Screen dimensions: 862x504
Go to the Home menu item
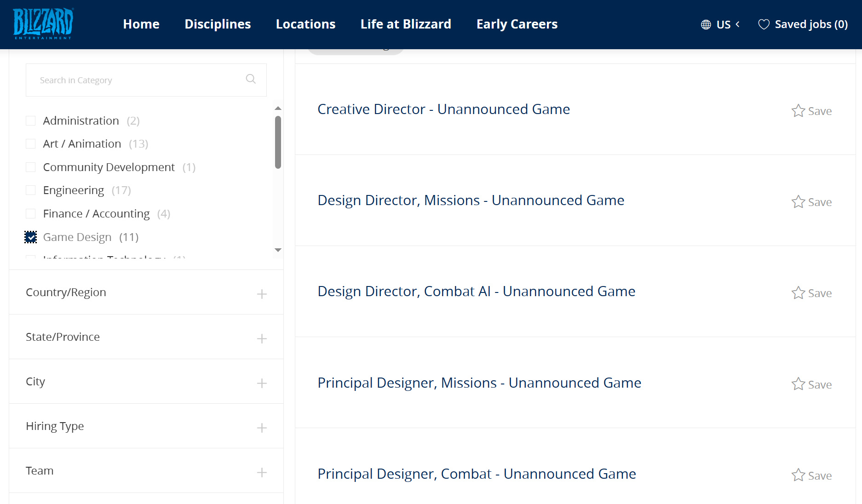click(x=141, y=24)
